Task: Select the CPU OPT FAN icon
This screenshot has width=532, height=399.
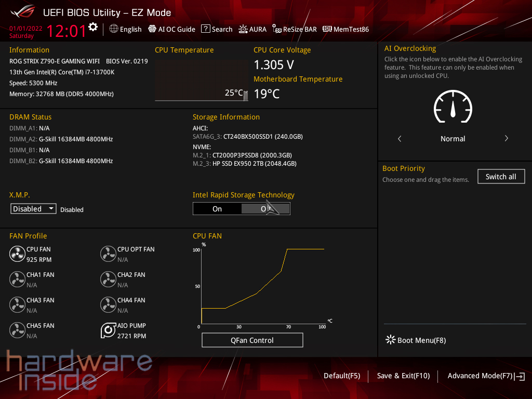Action: 108,254
